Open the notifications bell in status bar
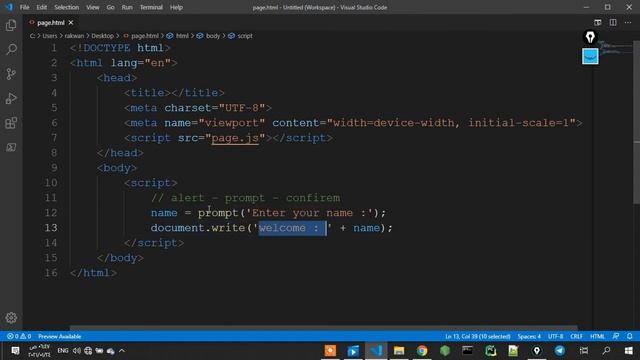This screenshot has height=360, width=640. pyautogui.click(x=629, y=336)
